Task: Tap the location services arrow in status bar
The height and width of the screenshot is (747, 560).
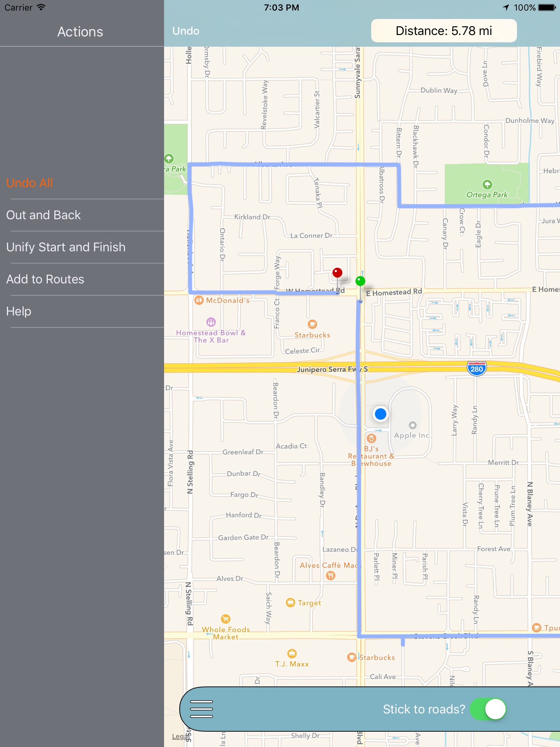Action: click(506, 8)
